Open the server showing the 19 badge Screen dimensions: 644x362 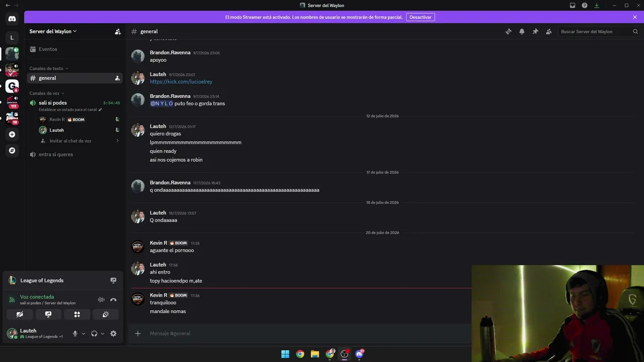click(12, 119)
